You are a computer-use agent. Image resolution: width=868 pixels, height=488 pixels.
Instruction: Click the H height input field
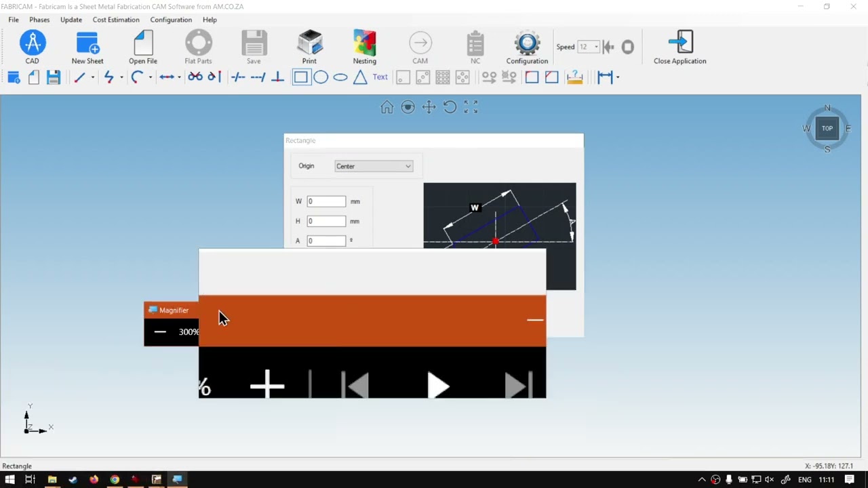pyautogui.click(x=326, y=221)
